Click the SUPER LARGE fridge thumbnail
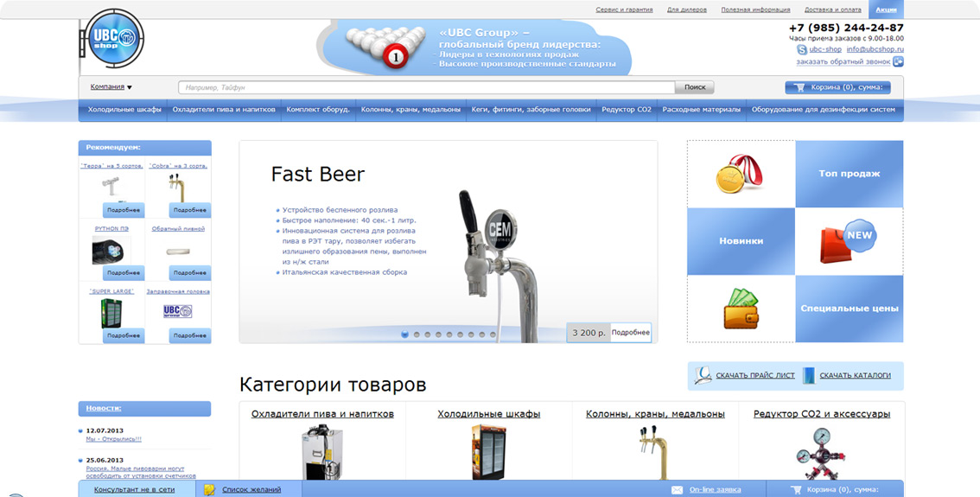 click(111, 313)
